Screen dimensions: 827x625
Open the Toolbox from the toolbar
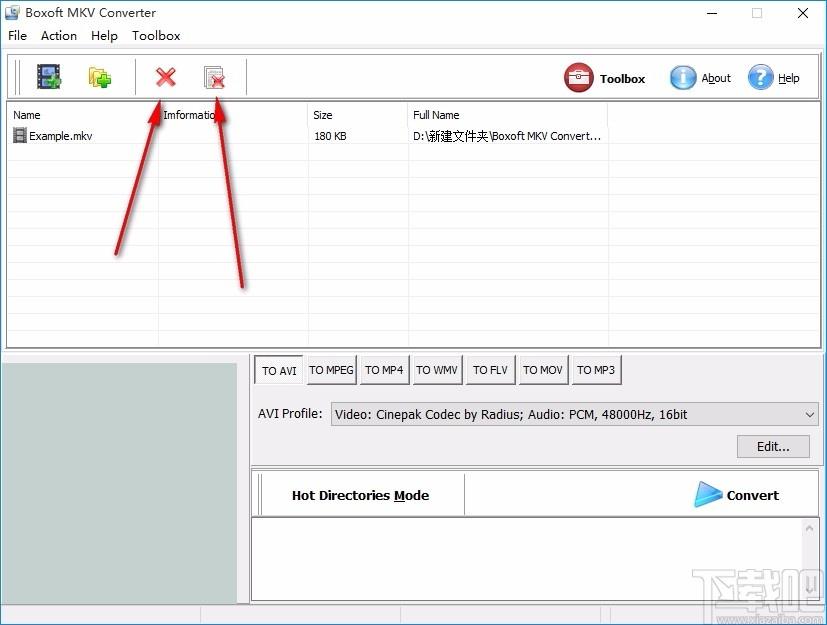point(604,78)
